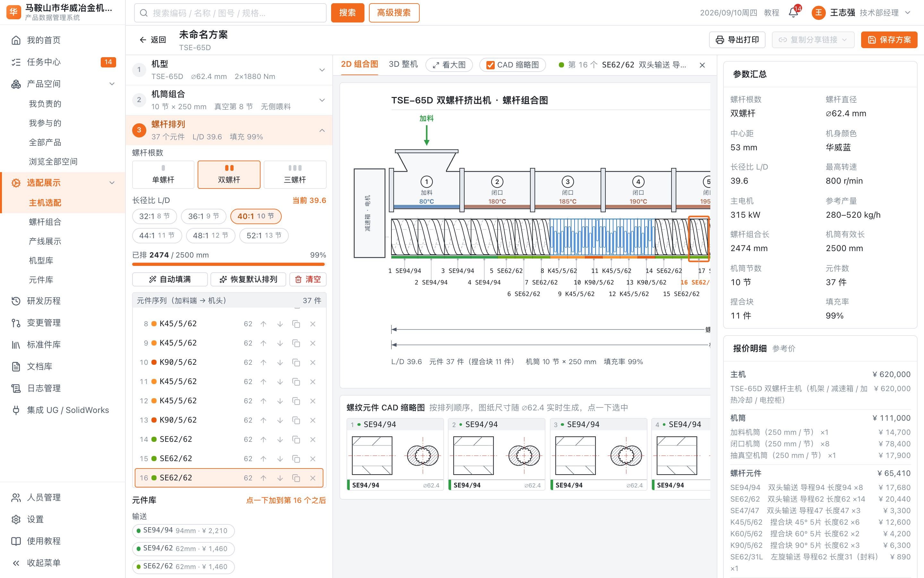Select 单螺杆 screw count option

click(163, 174)
